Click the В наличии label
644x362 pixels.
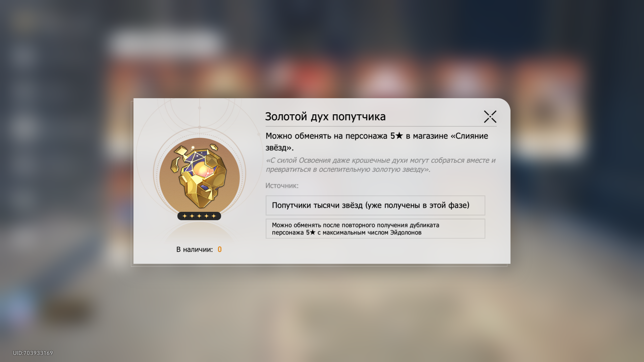(195, 249)
